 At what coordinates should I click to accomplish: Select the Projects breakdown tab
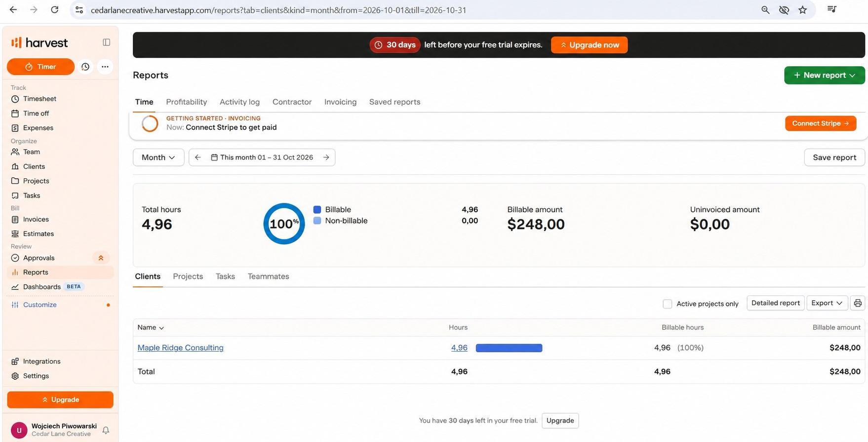pos(188,277)
